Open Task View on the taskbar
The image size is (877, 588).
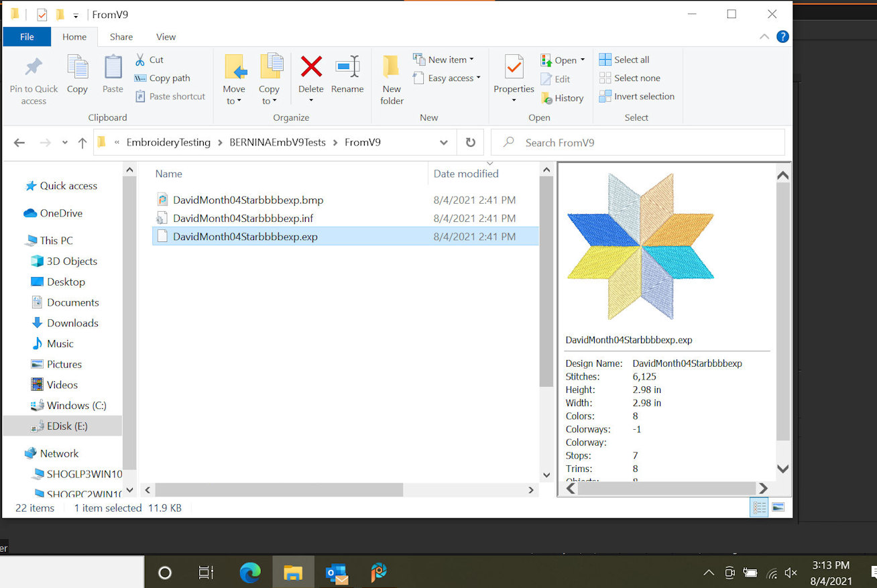[x=206, y=573]
